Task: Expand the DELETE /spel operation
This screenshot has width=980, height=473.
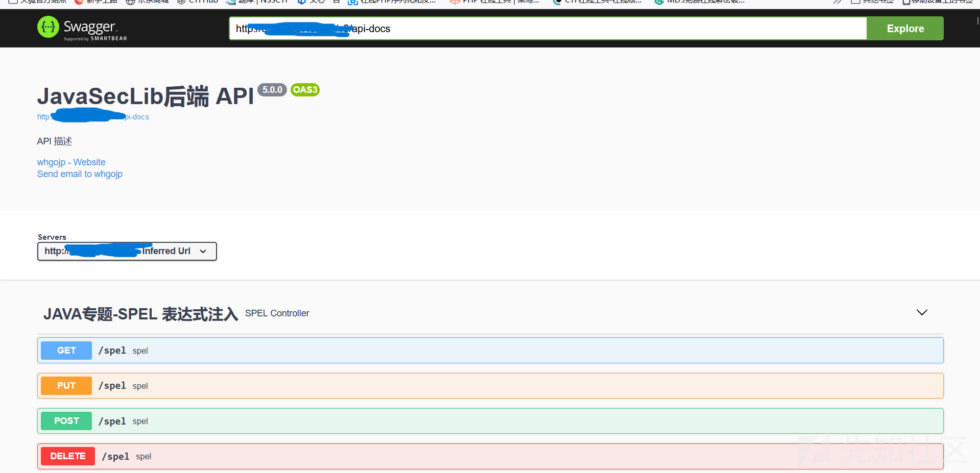Action: point(490,456)
